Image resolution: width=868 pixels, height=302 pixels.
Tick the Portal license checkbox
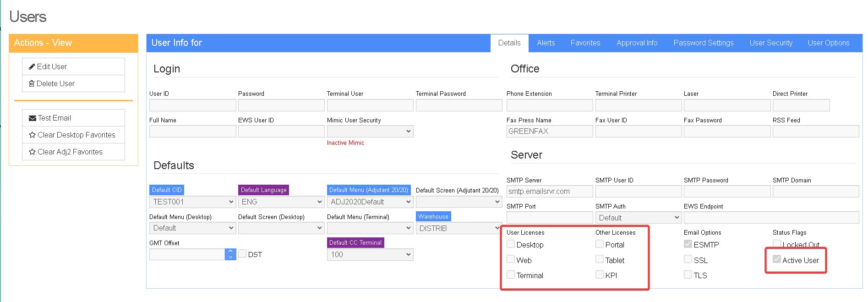pos(600,244)
